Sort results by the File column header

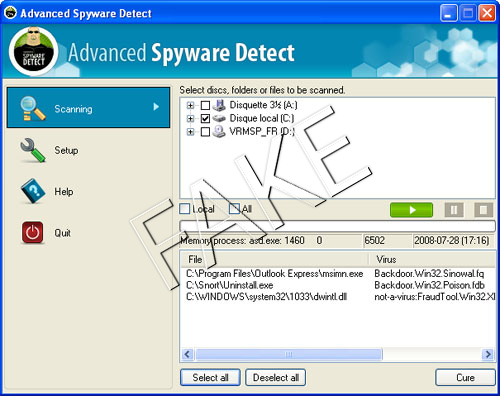tap(274, 259)
